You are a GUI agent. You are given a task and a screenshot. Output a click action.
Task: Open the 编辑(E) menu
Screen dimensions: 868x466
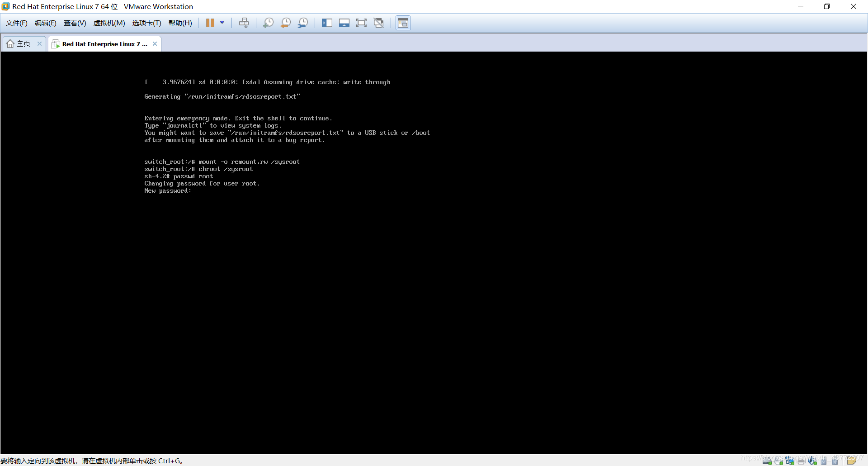[46, 23]
